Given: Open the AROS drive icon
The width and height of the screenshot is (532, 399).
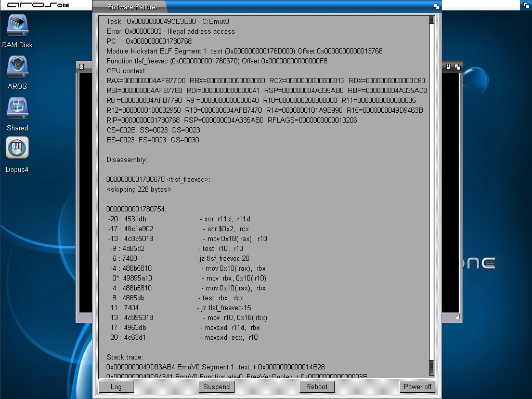Looking at the screenshot, I should pyautogui.click(x=17, y=68).
